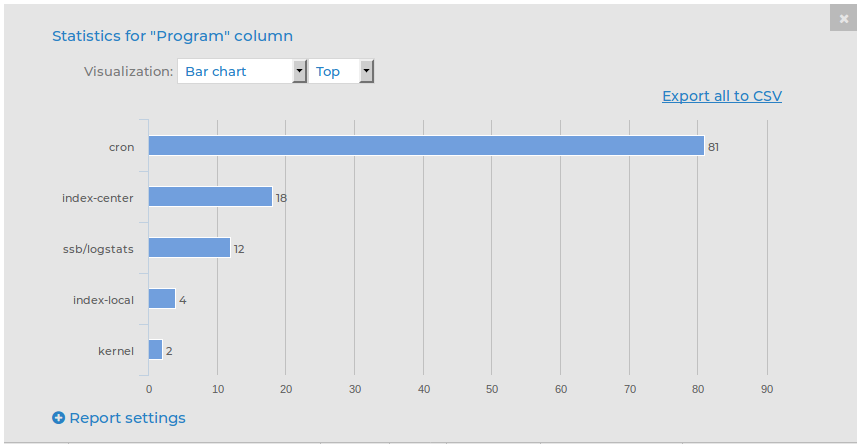The image size is (862, 444).
Task: Select the index-local bar
Action: tap(162, 299)
